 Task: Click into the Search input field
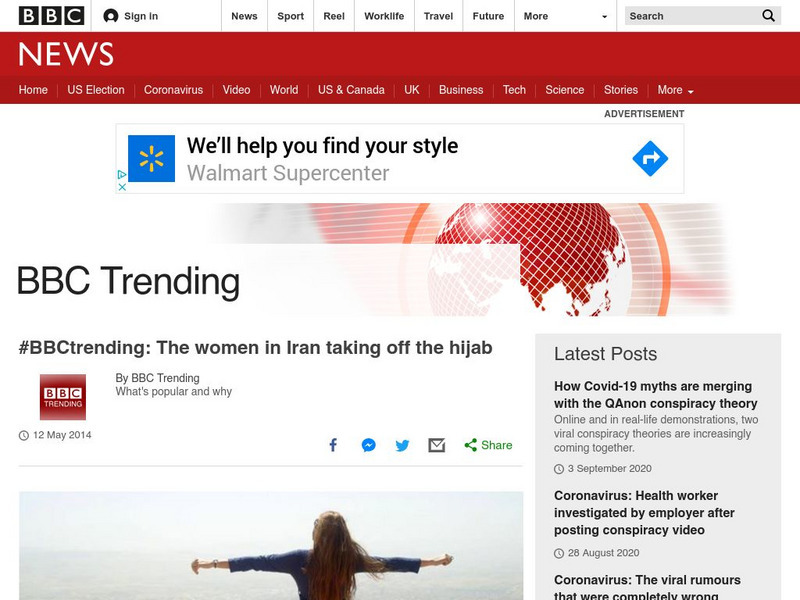click(x=690, y=16)
